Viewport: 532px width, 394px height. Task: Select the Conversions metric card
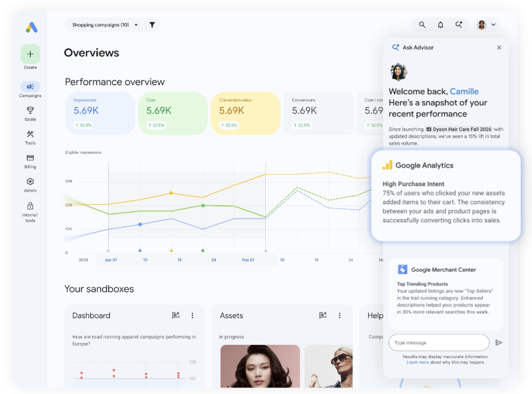(318, 113)
